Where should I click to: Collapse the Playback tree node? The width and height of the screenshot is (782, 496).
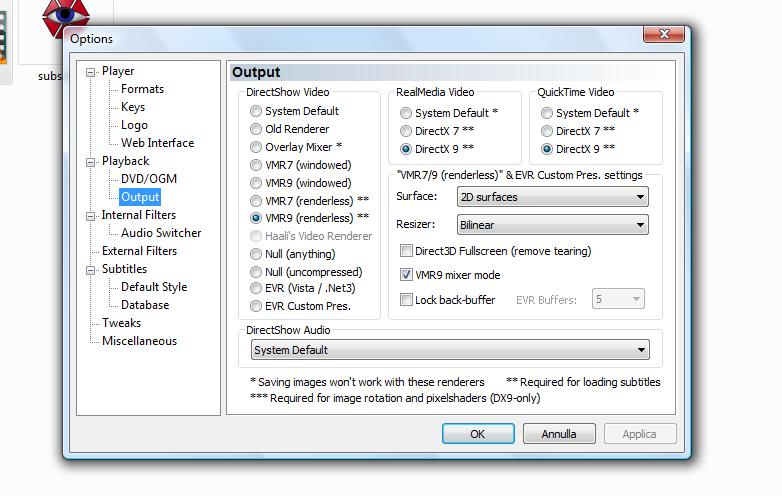click(91, 162)
